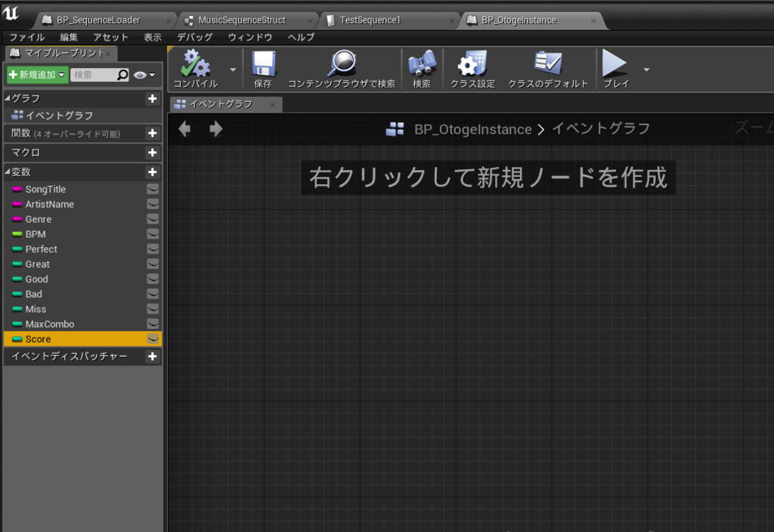Toggle Score variable visibility eye
Screen dimensions: 774x532
click(153, 339)
